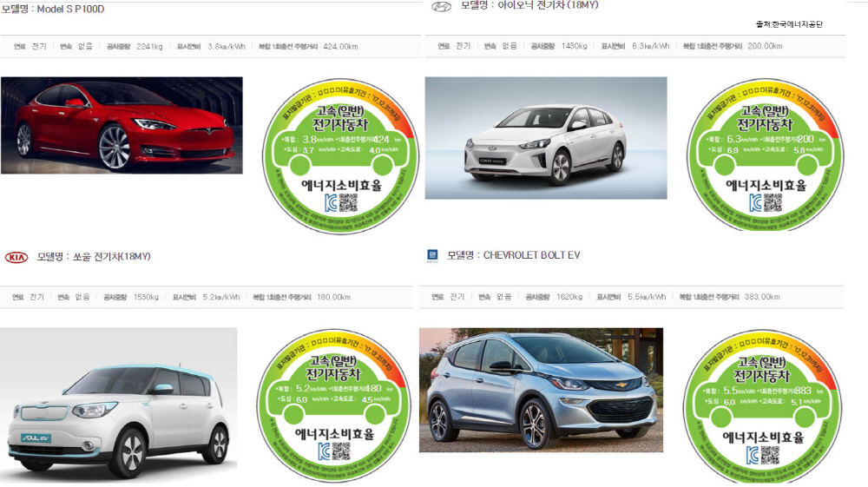This screenshot has height=487, width=868.
Task: Select the Model S P100D model title
Action: click(53, 9)
